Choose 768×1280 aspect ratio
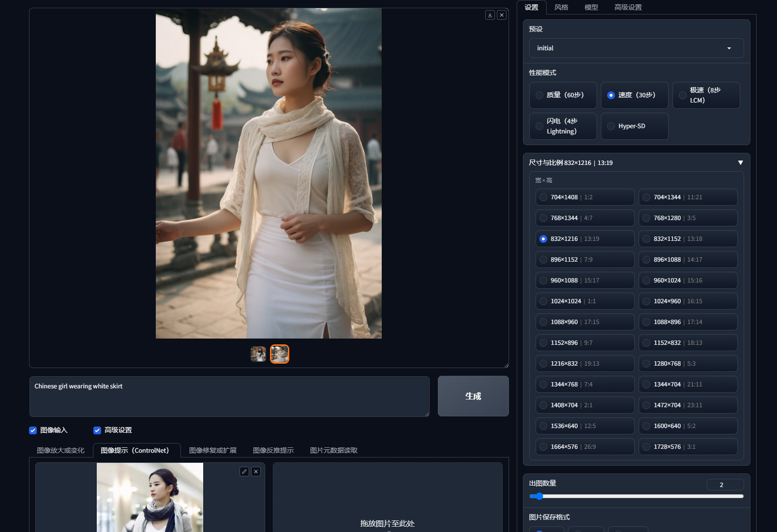This screenshot has height=532, width=777. coord(688,218)
